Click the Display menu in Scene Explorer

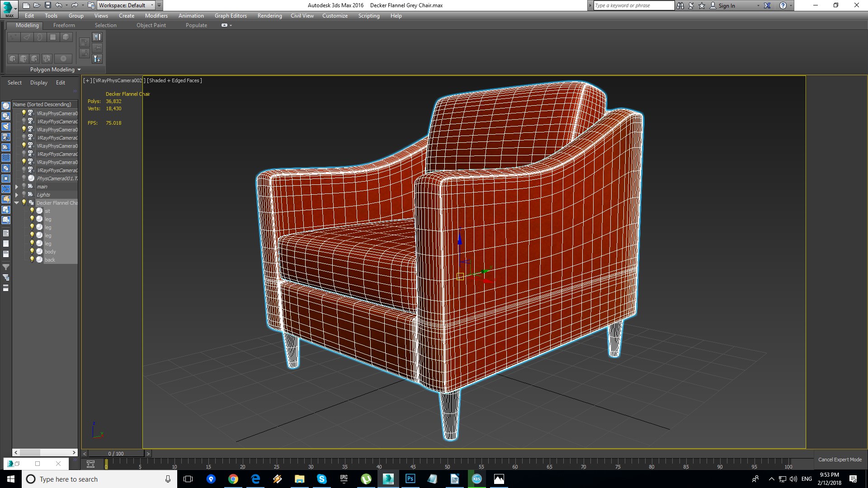[39, 83]
